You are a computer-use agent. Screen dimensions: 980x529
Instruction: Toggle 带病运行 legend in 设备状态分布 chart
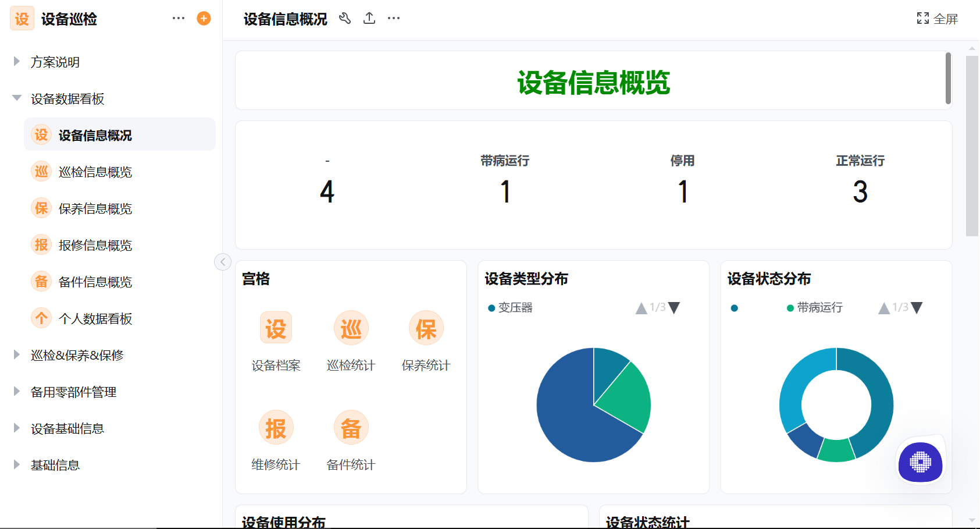815,308
